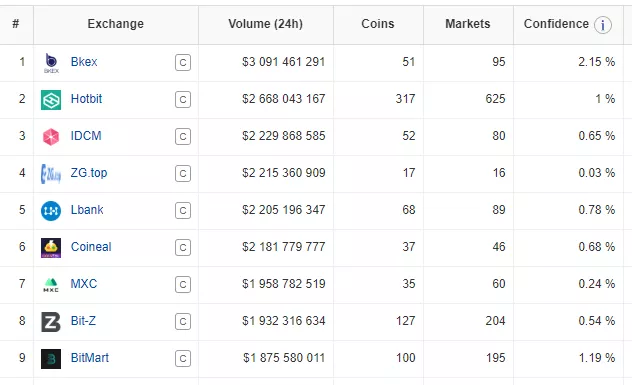This screenshot has width=632, height=385.
Task: Select Coineal volume $2 181 779 777
Action: pyautogui.click(x=284, y=247)
